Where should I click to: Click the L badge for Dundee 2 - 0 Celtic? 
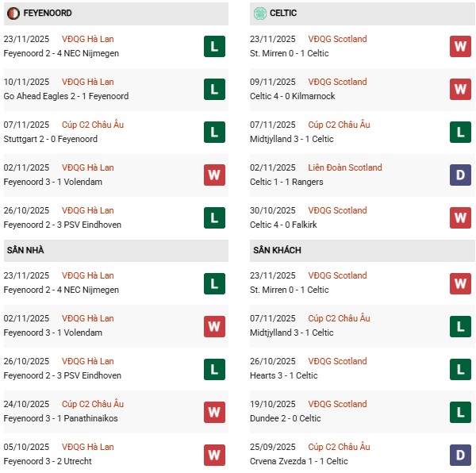(x=460, y=411)
